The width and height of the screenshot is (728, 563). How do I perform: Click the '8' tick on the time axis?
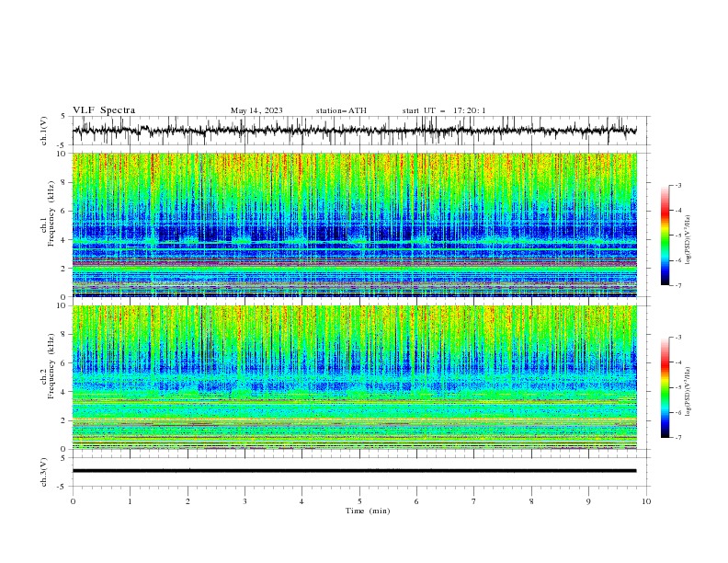coord(531,501)
